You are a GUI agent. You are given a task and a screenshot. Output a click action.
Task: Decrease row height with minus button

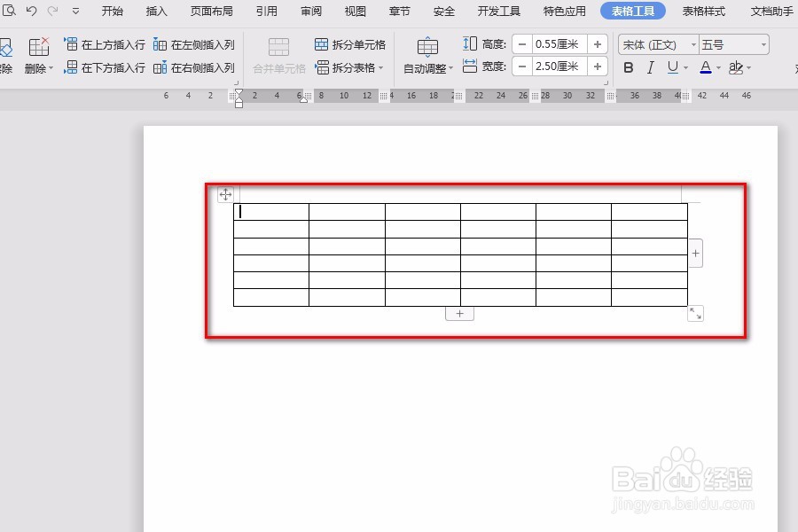click(522, 44)
